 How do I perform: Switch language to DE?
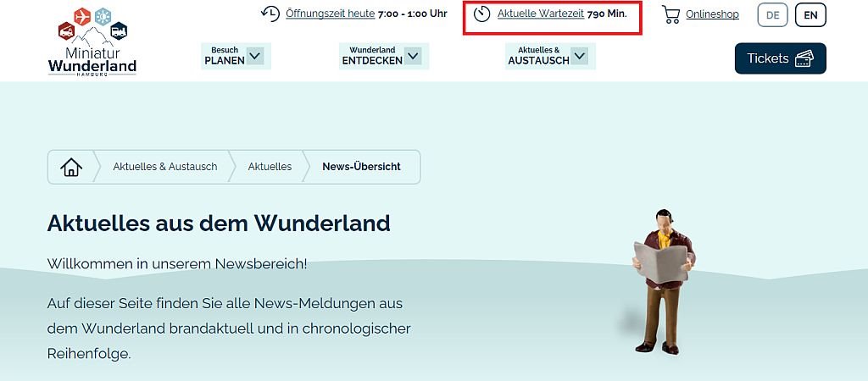pyautogui.click(x=772, y=14)
